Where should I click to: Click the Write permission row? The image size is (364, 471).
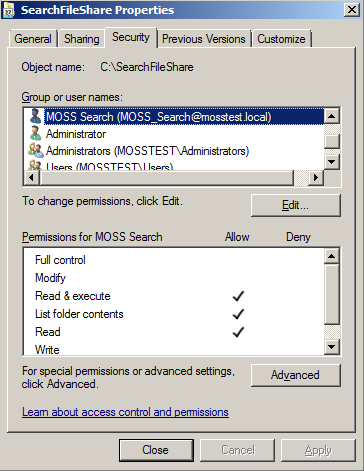(174, 349)
